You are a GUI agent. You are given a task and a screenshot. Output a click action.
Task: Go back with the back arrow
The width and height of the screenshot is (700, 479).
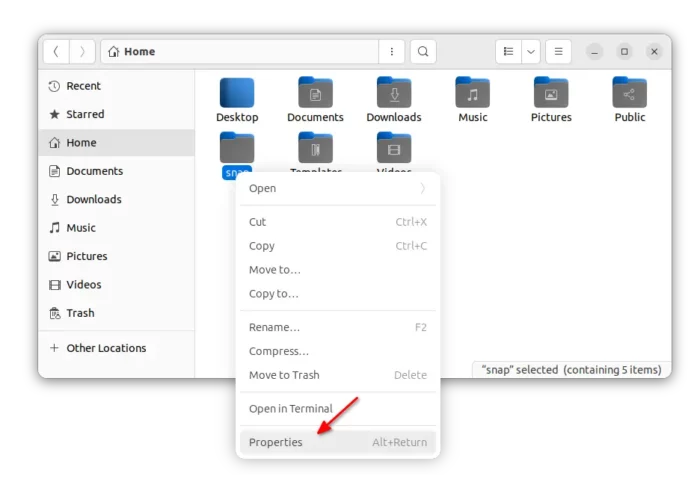56,52
